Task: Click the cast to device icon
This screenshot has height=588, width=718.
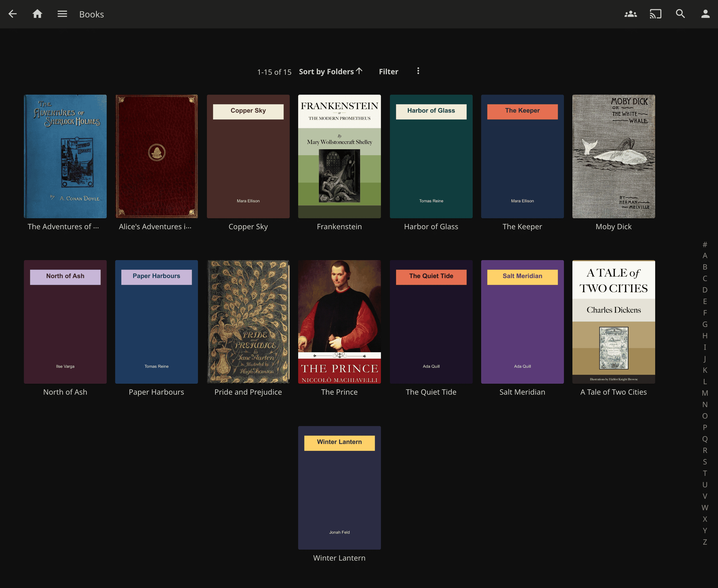Action: click(x=655, y=14)
